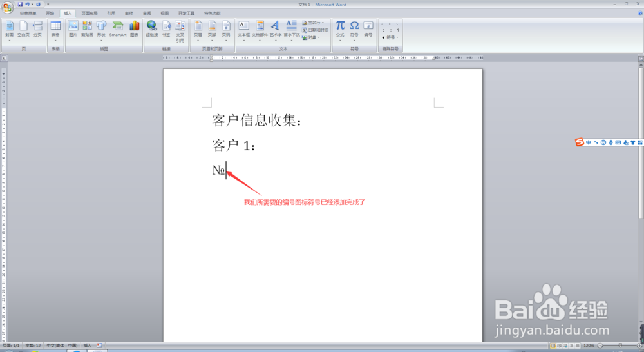
Task: Insert a cross-reference (交叉引用)
Action: pyautogui.click(x=180, y=31)
